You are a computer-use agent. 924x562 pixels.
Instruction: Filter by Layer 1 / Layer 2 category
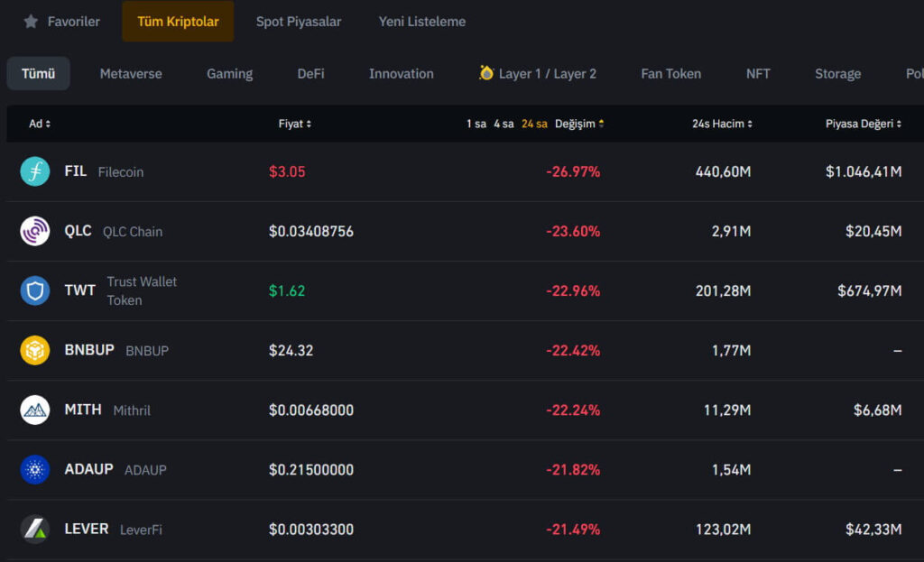[538, 74]
